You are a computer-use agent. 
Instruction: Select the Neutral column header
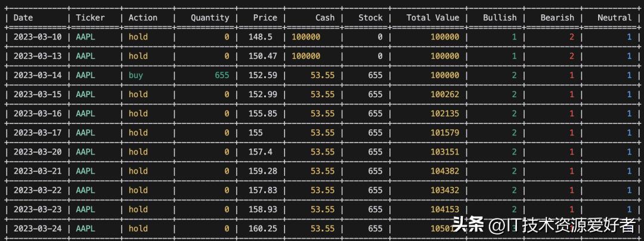(x=614, y=17)
